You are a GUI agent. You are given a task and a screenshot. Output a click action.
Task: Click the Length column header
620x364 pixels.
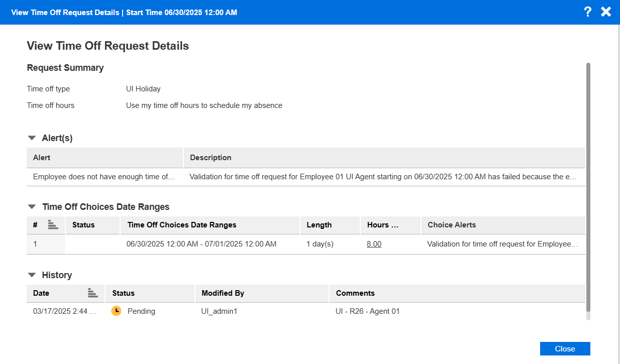pos(319,225)
